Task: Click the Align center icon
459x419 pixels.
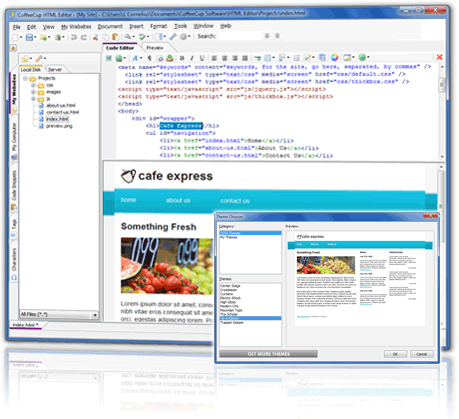Action: [x=225, y=58]
